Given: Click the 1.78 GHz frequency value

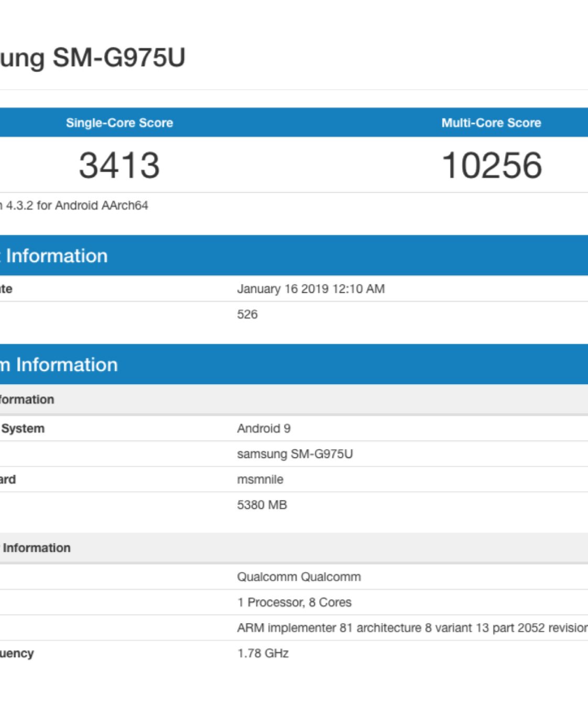Looking at the screenshot, I should [x=263, y=653].
